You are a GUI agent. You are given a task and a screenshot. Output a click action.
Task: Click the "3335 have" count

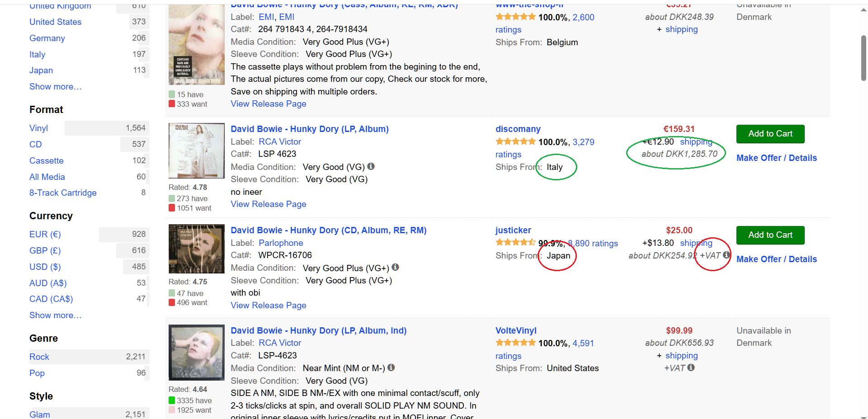coord(194,400)
